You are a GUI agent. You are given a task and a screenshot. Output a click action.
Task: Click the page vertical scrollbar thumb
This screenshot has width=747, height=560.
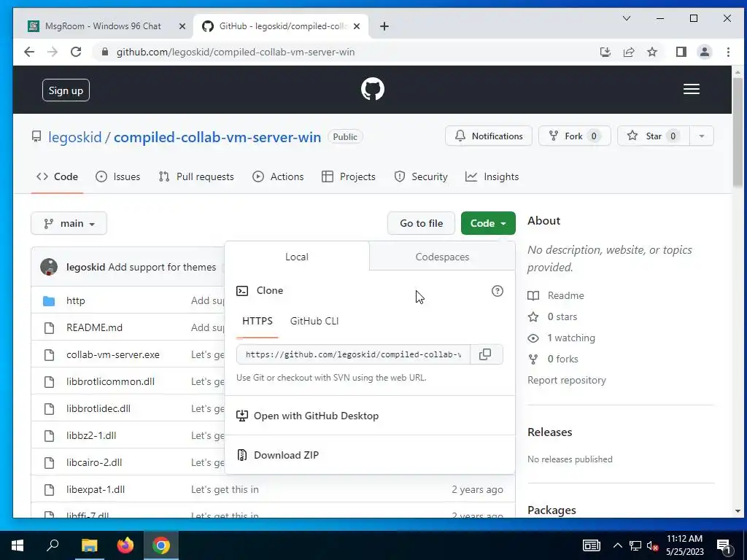tap(738, 131)
